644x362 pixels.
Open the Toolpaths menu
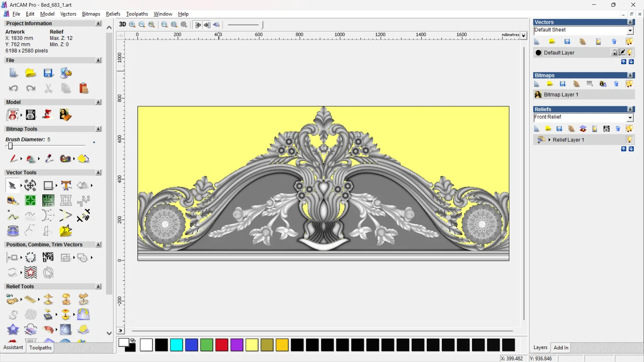[x=137, y=14]
